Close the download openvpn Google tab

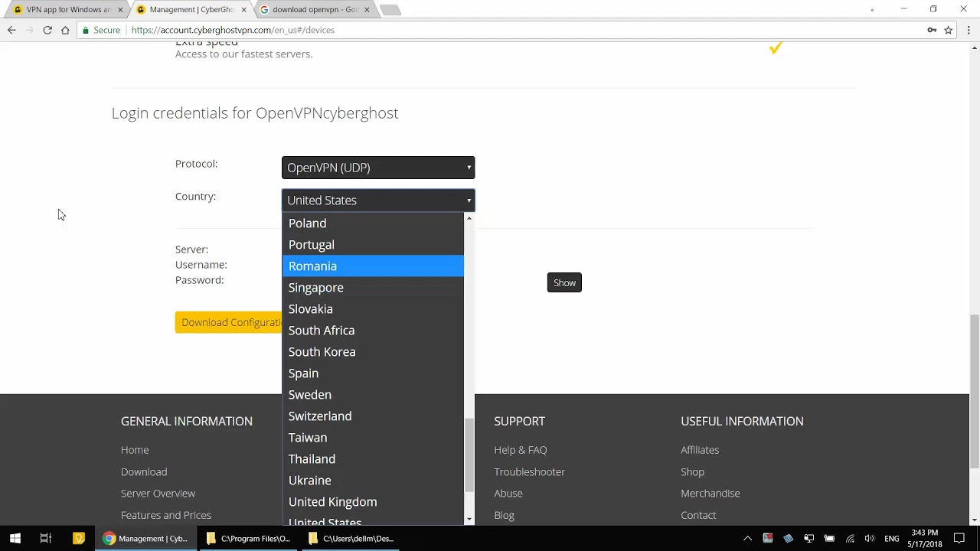click(x=367, y=10)
